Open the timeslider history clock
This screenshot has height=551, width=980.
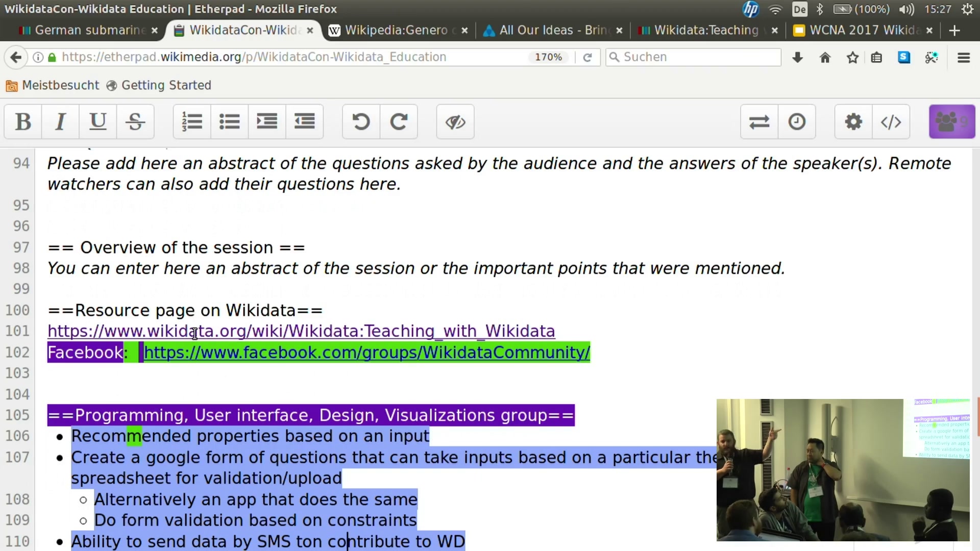[x=797, y=122]
